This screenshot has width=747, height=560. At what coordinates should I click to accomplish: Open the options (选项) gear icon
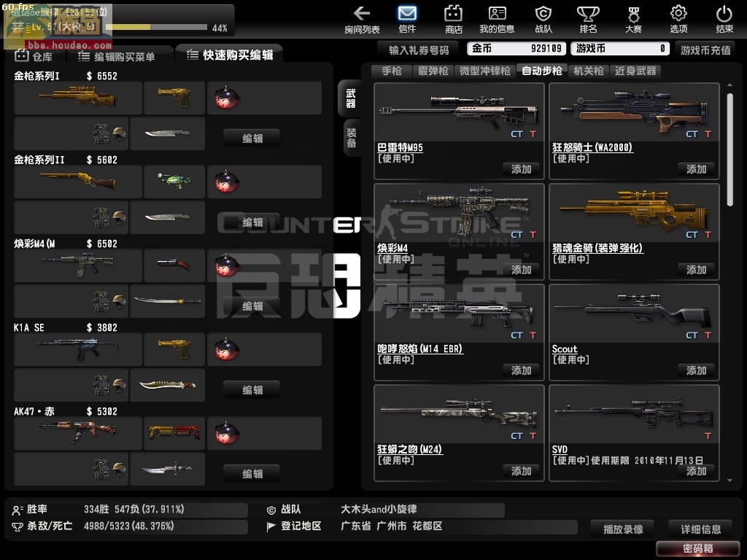[x=678, y=19]
